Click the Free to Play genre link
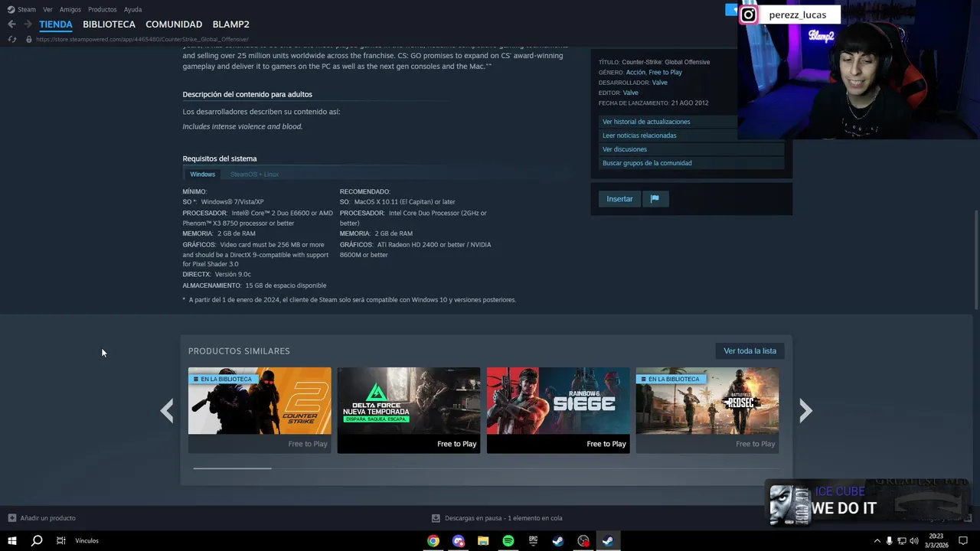The width and height of the screenshot is (980, 551). [665, 73]
